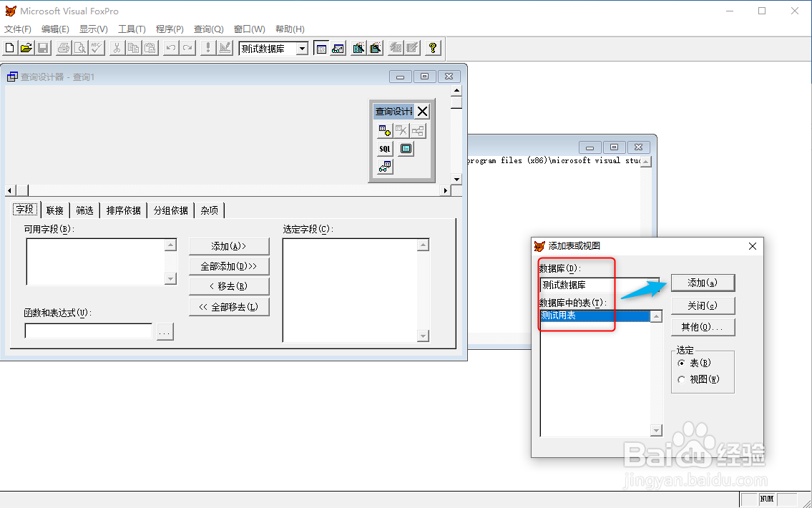Image resolution: width=812 pixels, height=508 pixels.
Task: Click the AutoReport wizard icon
Action: 412,48
